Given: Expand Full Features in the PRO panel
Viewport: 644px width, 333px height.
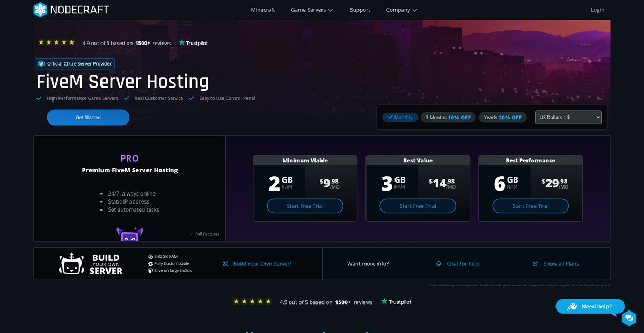Looking at the screenshot, I should click(204, 234).
